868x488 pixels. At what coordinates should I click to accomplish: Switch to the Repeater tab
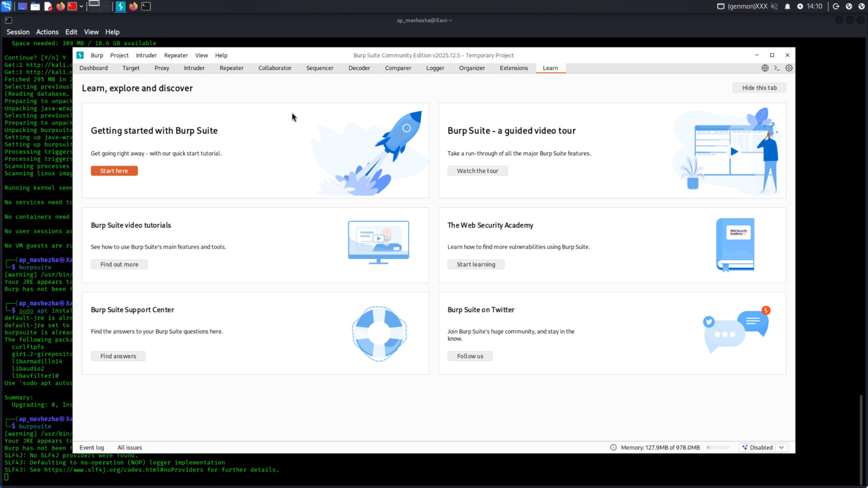(231, 68)
